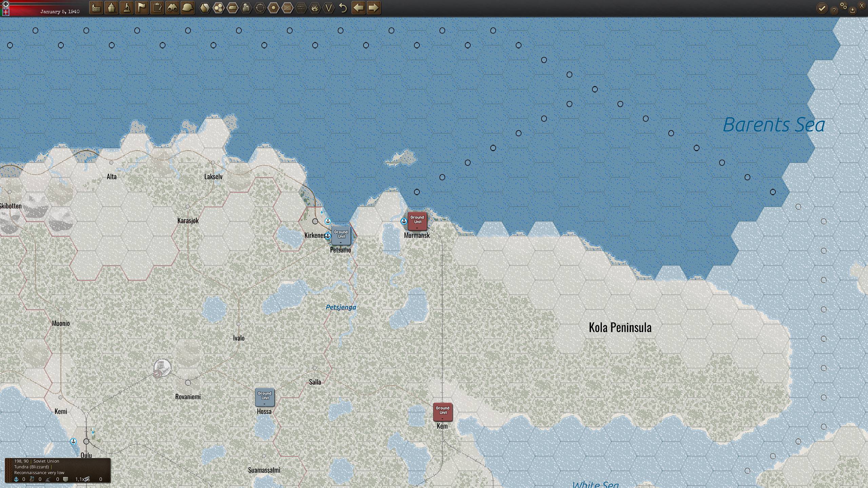The image size is (868, 488).
Task: Click the Alta town label
Action: [x=112, y=177]
